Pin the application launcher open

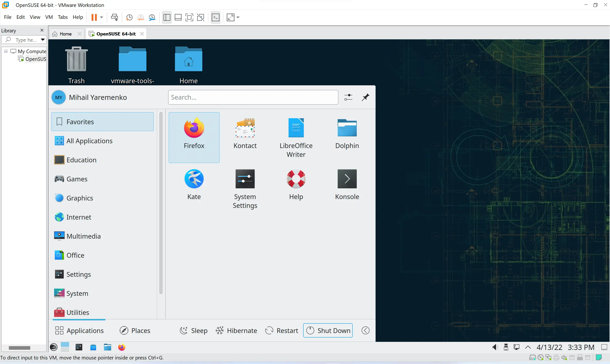365,97
